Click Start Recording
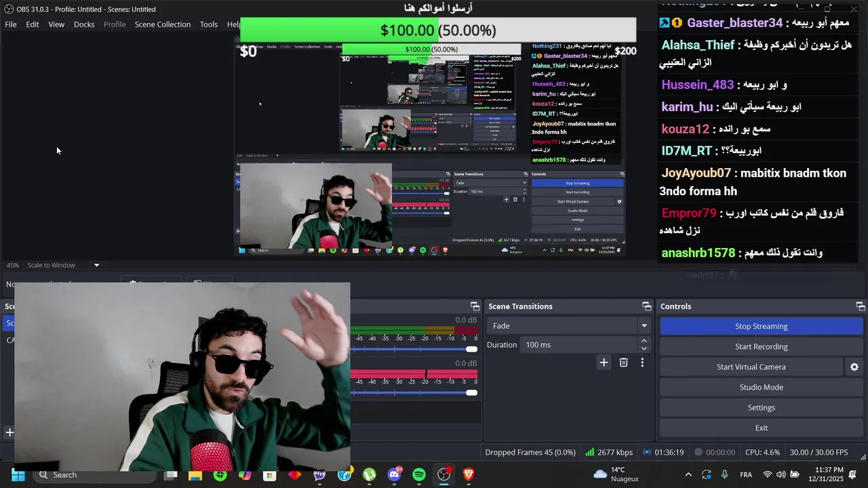The image size is (868, 488). 761,346
